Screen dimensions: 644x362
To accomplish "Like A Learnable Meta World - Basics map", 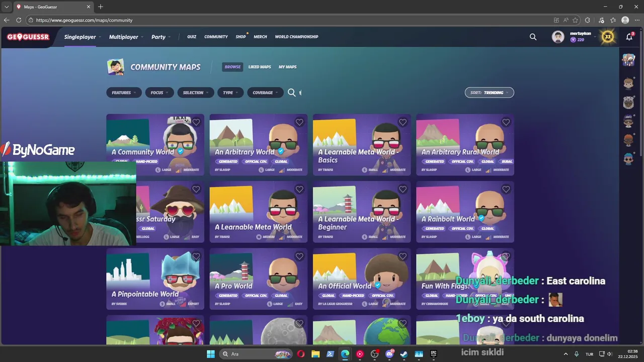I will point(403,122).
